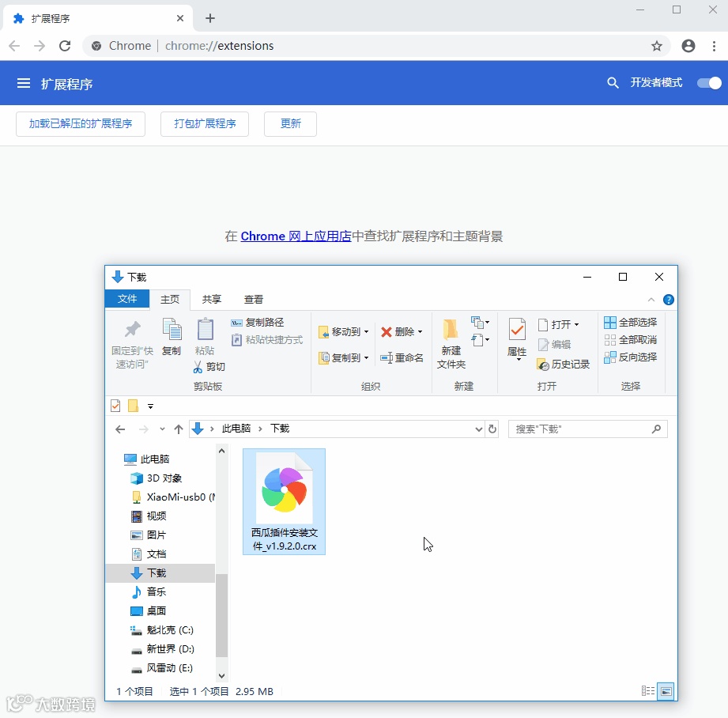Click the Edit button in ribbon
The image size is (728, 718).
click(x=554, y=345)
